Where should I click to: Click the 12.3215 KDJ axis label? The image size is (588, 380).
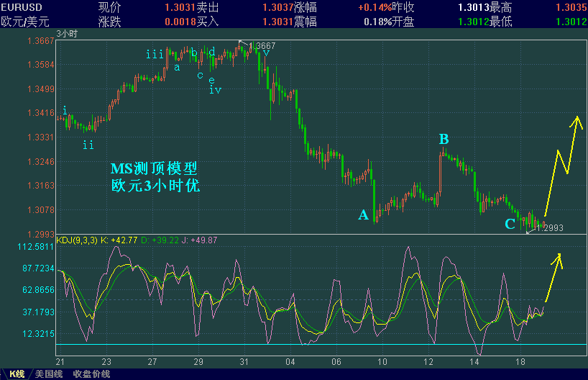pos(38,333)
